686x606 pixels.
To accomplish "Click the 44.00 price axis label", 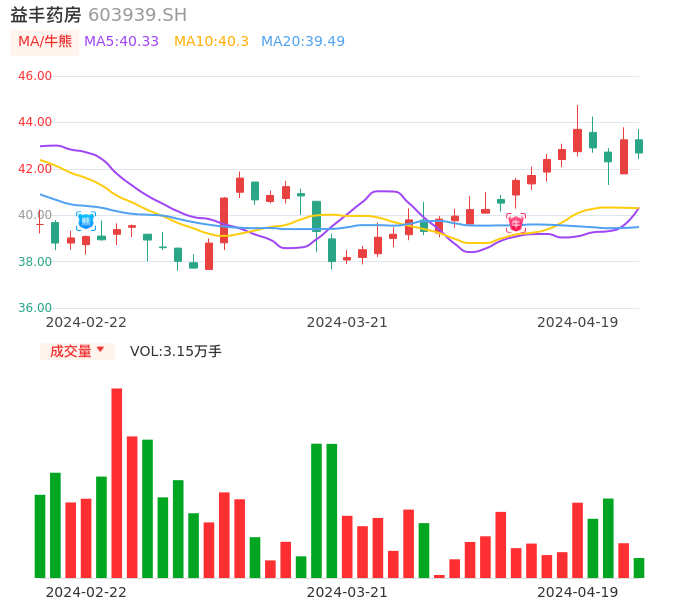I will [x=35, y=122].
